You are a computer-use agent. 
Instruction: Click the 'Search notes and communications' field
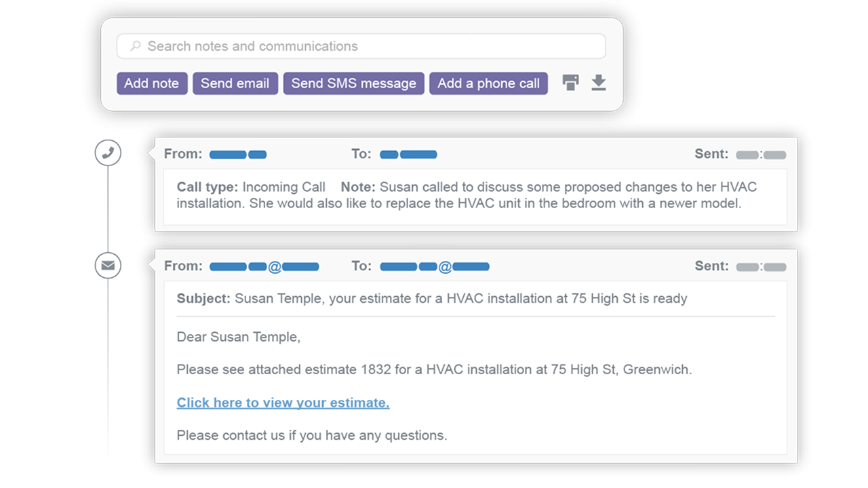pyautogui.click(x=360, y=45)
